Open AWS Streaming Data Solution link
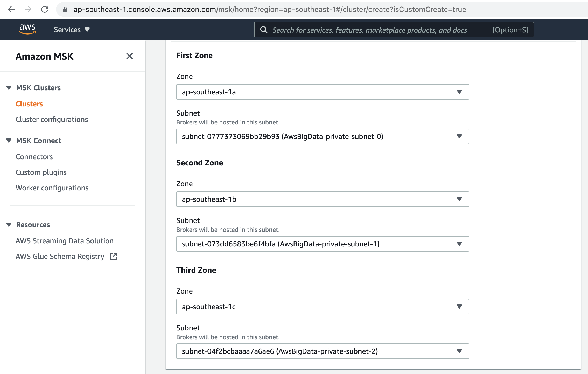 point(65,241)
